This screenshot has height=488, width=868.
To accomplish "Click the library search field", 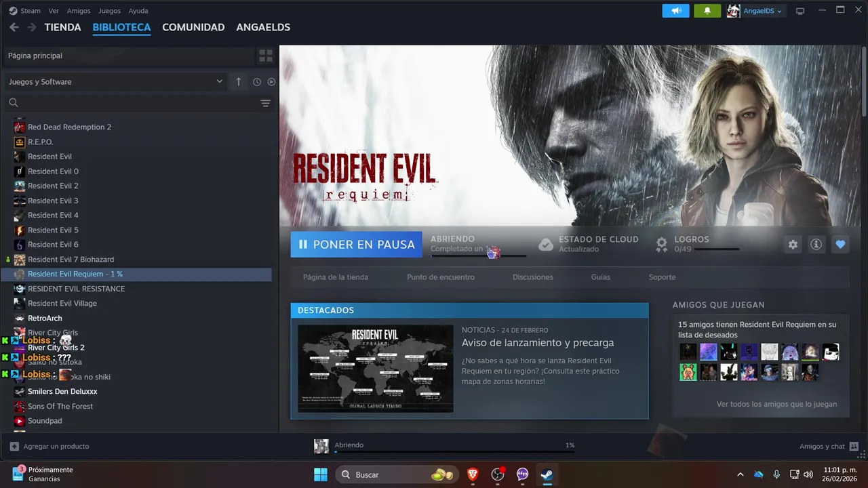I will (129, 103).
